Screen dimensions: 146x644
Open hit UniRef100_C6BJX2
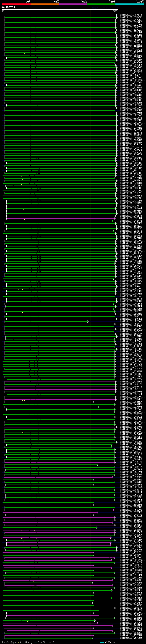pos(131,55)
